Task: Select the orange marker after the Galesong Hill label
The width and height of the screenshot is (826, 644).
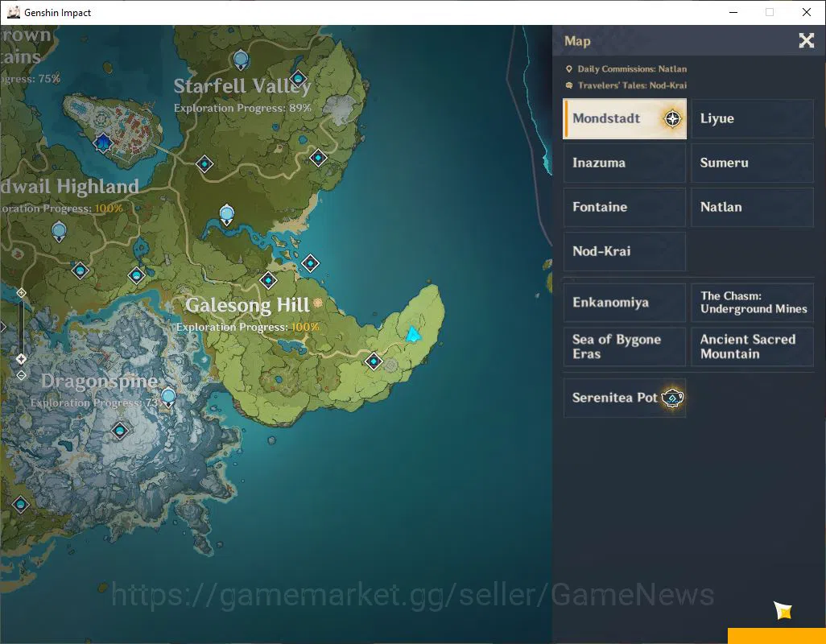Action: [318, 303]
